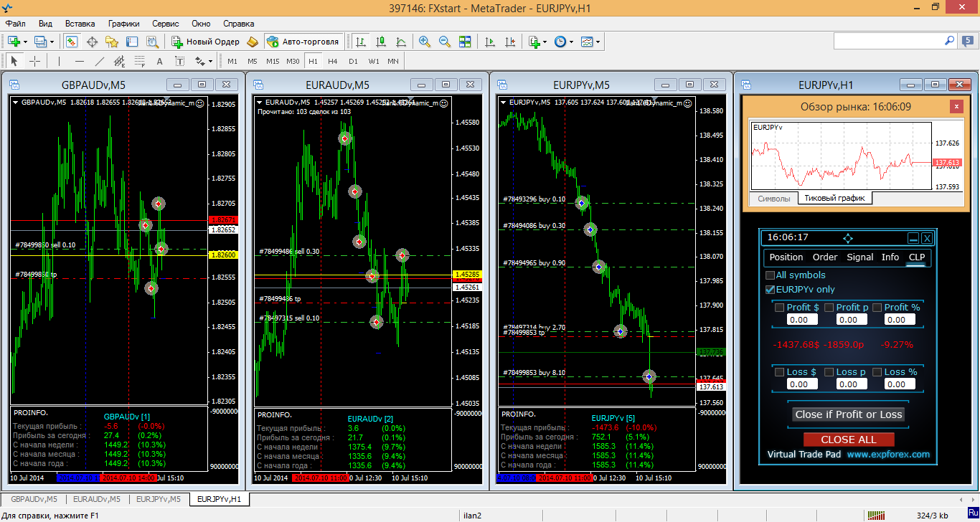The width and height of the screenshot is (980, 522).
Task: Select the cursor arrow tool
Action: point(14,61)
